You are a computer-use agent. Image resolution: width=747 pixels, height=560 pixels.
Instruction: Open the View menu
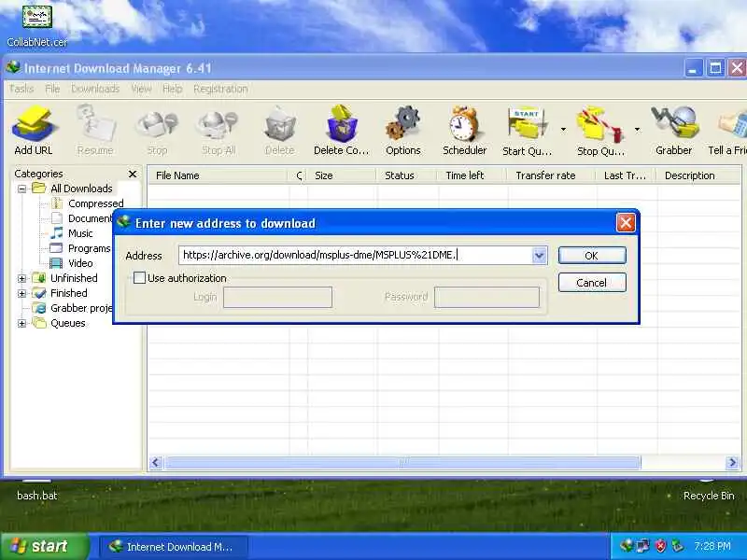(x=141, y=89)
